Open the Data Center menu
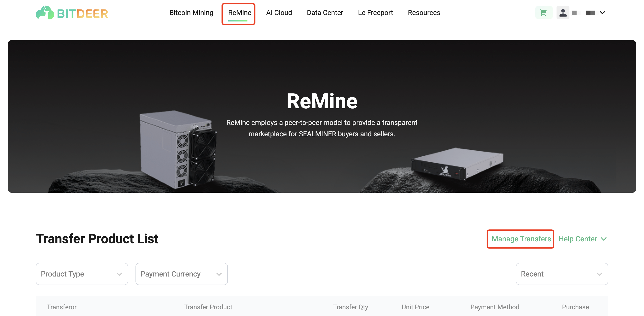The width and height of the screenshot is (644, 316). click(325, 13)
